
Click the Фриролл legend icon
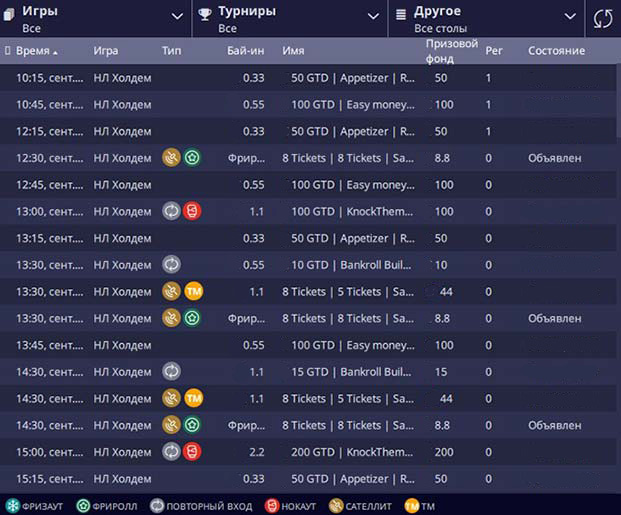[x=83, y=506]
